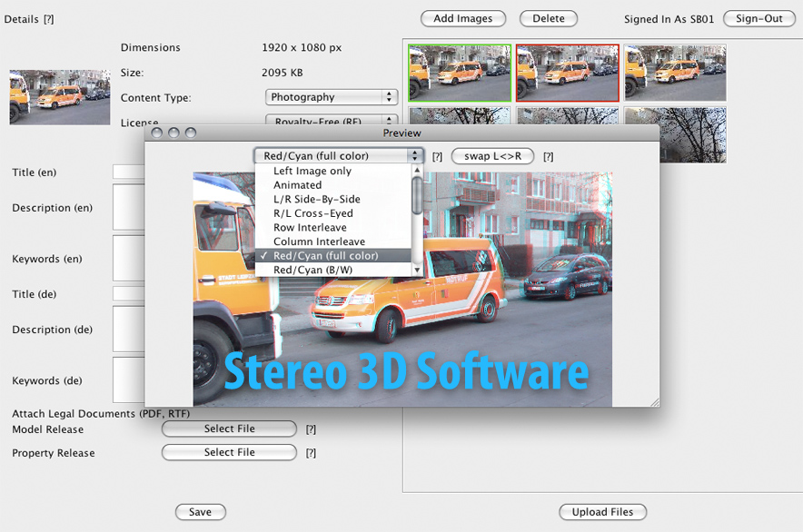Choose Row Interleave mode

[332, 227]
